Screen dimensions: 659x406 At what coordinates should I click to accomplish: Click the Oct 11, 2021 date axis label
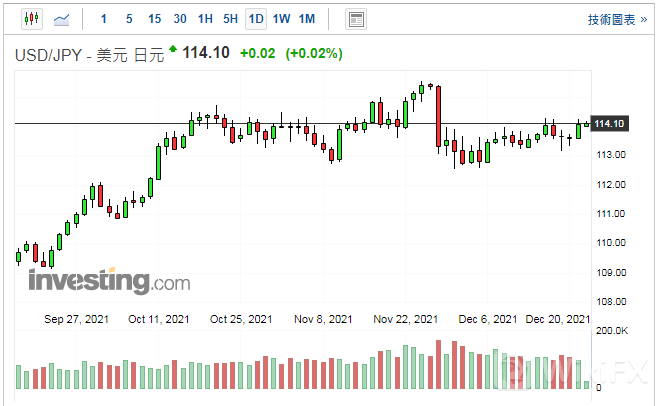(x=159, y=319)
